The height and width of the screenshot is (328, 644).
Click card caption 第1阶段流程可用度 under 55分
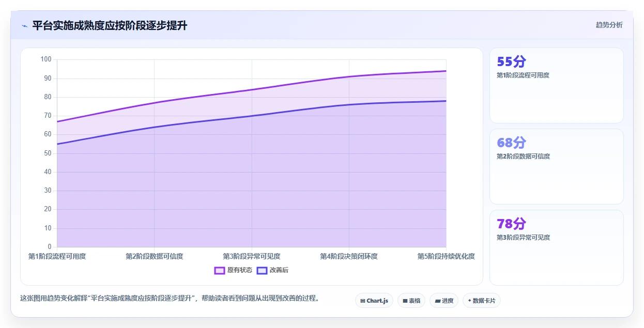523,75
